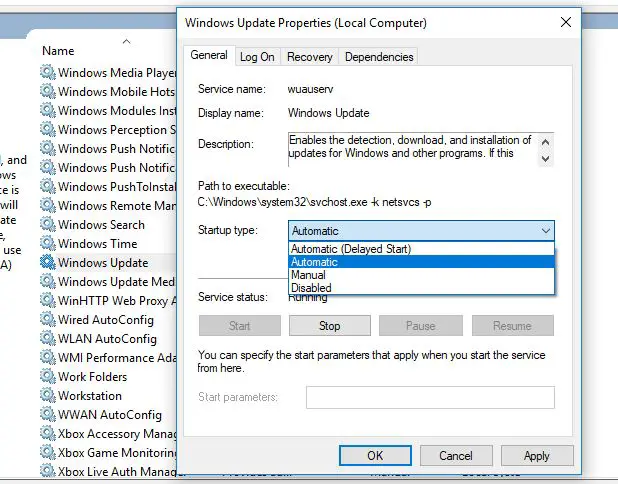The image size is (618, 484).
Task: Choose Automatic (Delayed Start) startup option
Action: tap(421, 249)
